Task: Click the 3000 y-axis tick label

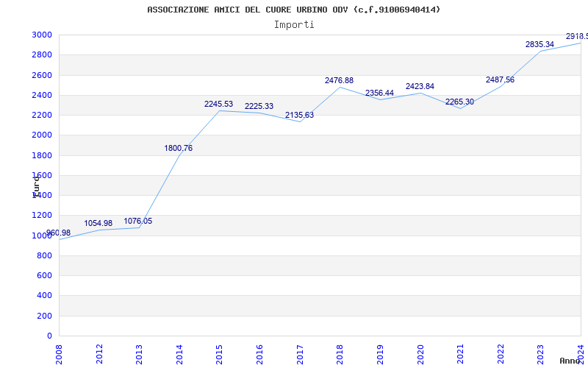Action: click(x=41, y=35)
